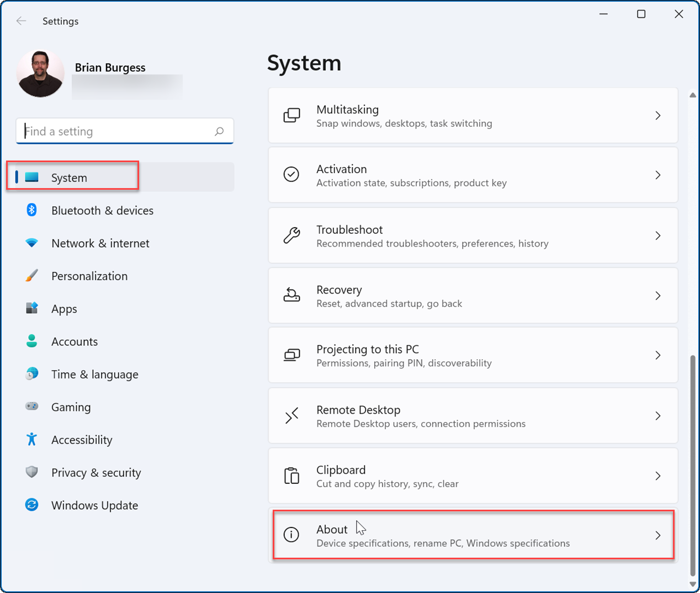
Task: Select the Gaming controller icon
Action: pos(32,407)
